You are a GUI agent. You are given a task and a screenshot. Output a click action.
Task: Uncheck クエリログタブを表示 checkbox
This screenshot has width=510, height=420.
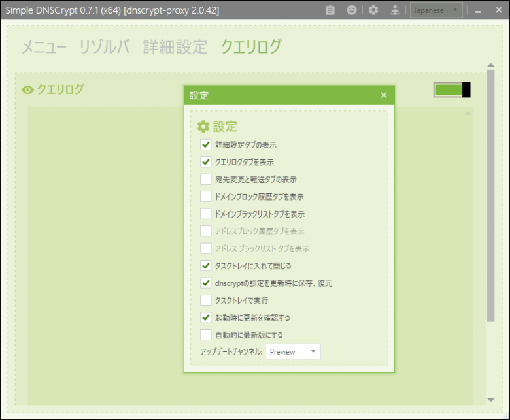pyautogui.click(x=205, y=162)
